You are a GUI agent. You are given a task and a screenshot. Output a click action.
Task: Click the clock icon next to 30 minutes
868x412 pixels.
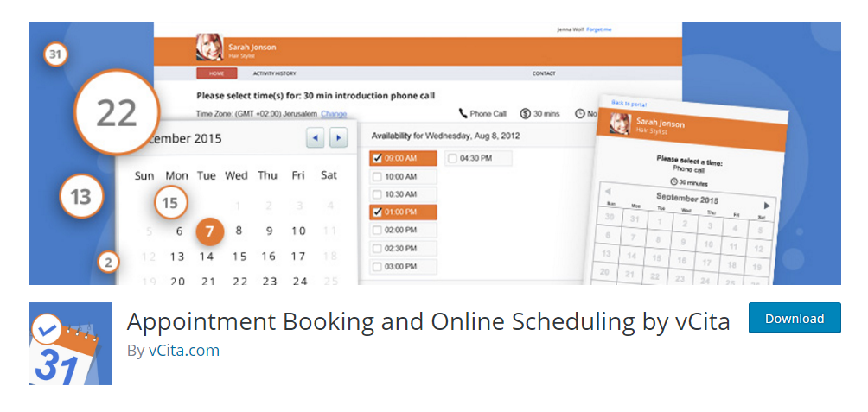(x=673, y=181)
